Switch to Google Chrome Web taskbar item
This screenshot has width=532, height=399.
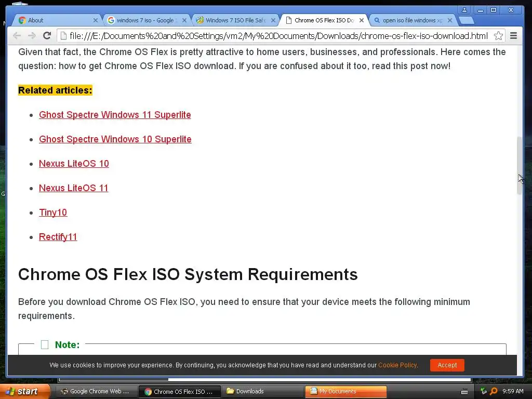[96, 392]
